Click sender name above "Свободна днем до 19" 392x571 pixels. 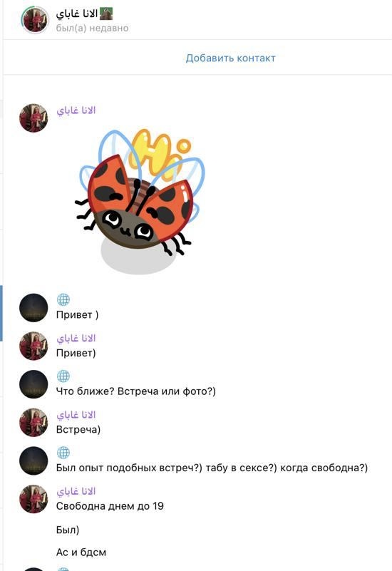(76, 491)
